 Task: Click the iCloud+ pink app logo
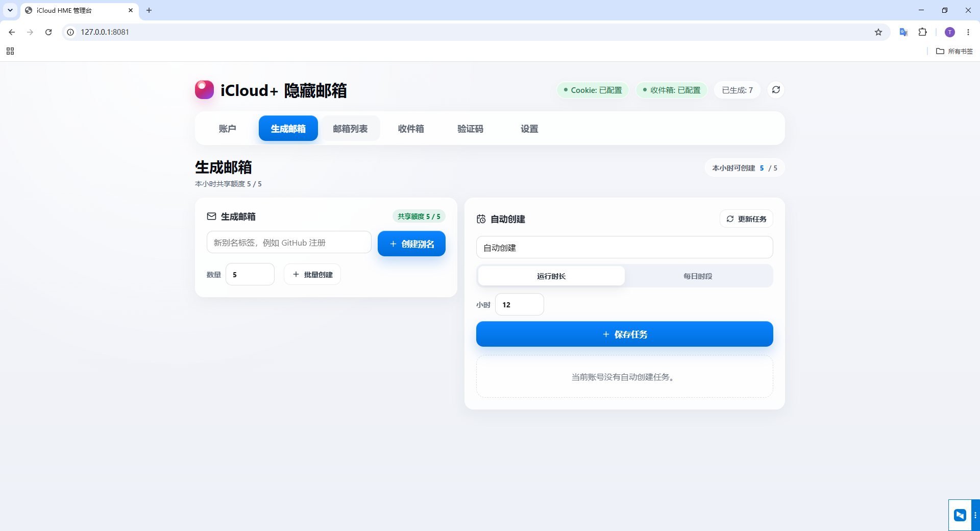tap(204, 90)
